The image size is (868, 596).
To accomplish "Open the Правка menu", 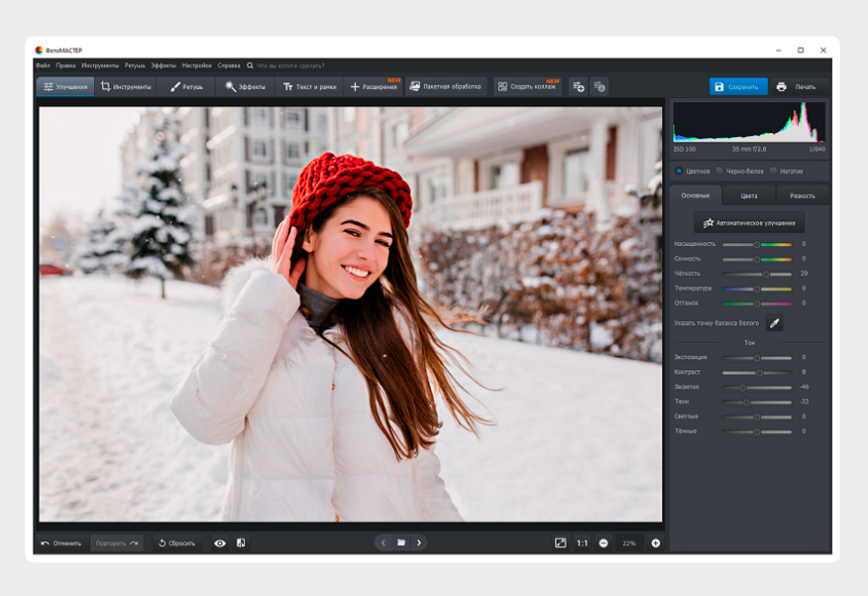I will pos(65,65).
